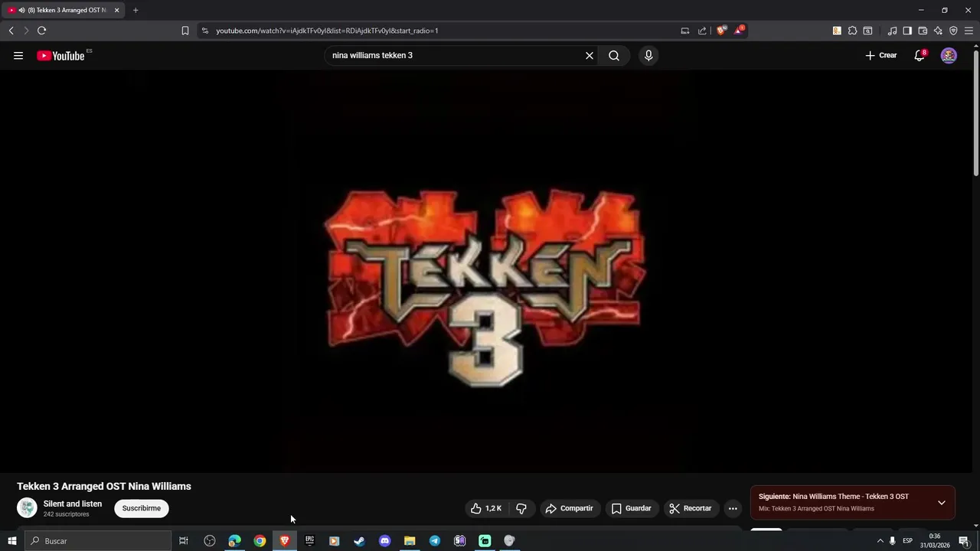
Task: Dislike the video with thumbs-down
Action: (521, 508)
